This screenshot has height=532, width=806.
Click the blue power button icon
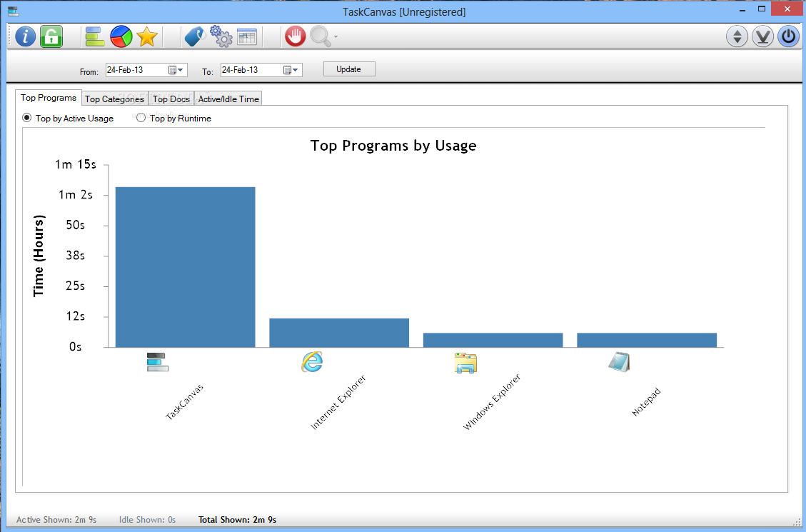pos(789,36)
